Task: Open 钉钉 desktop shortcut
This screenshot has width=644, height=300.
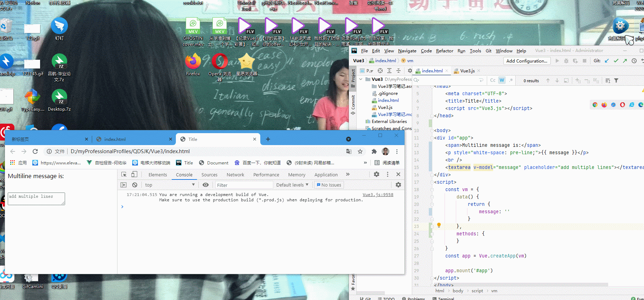Action: coord(59,29)
